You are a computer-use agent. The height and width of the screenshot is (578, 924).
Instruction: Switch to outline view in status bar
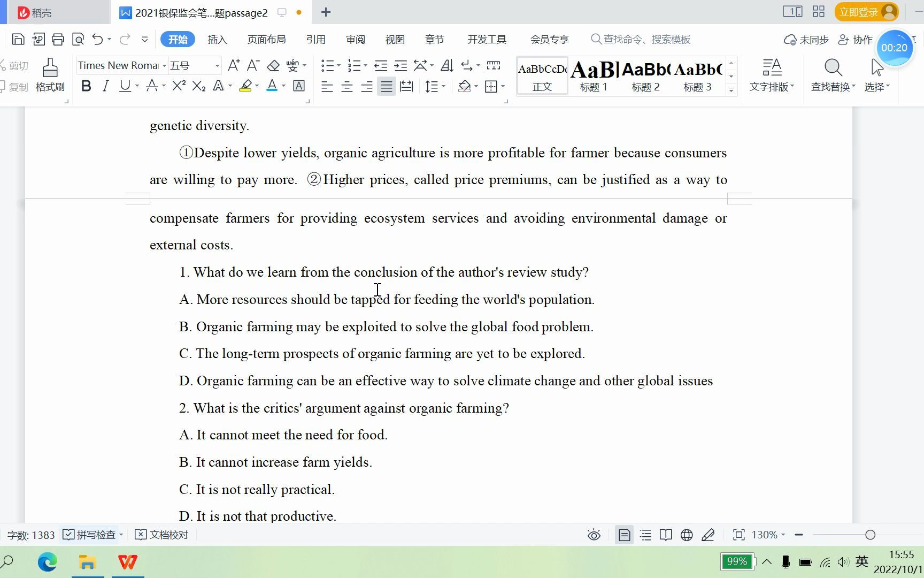click(645, 535)
